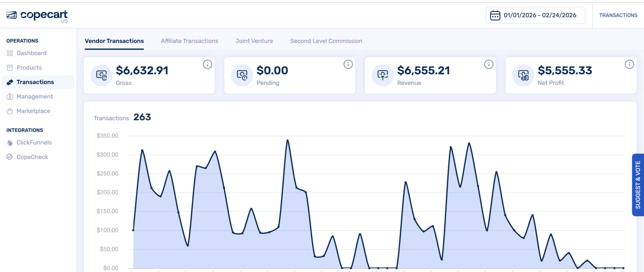
Task: Open the Joint Venture tab
Action: pos(254,41)
